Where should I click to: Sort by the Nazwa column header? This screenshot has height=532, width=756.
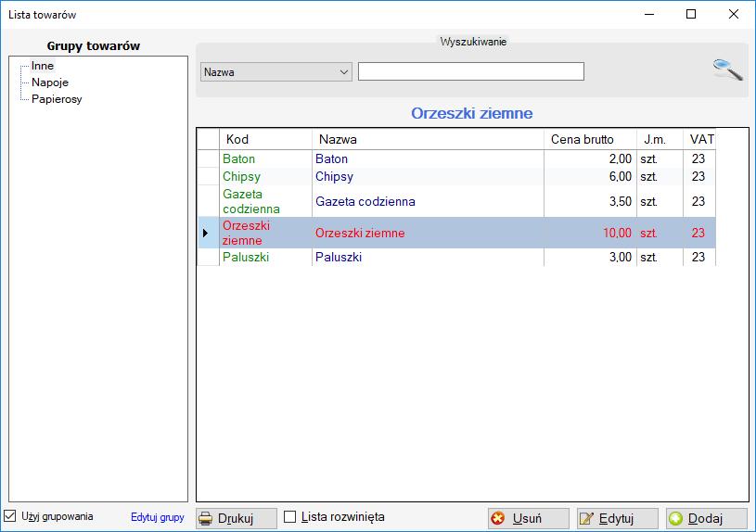coord(429,139)
